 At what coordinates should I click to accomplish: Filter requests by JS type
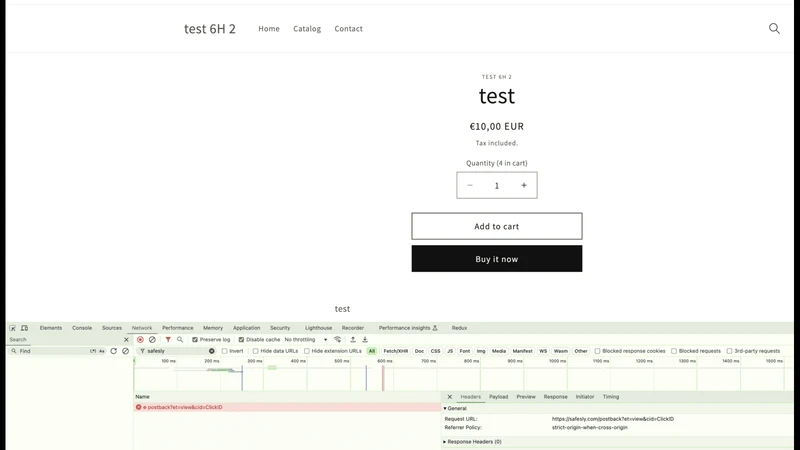[x=450, y=351]
